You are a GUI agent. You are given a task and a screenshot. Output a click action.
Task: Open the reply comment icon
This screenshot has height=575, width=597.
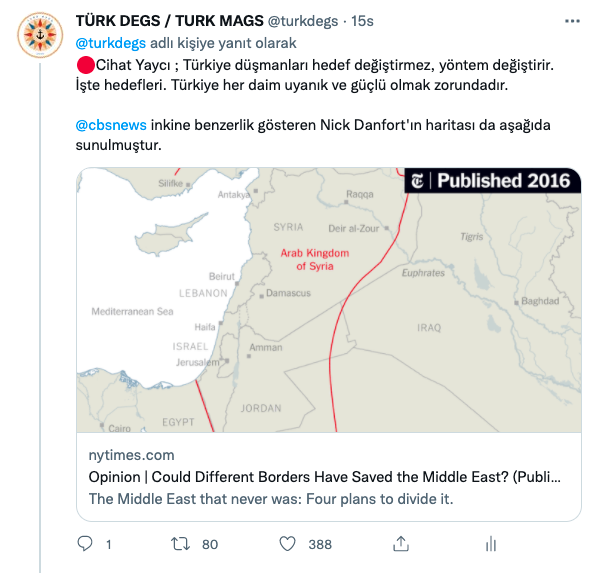click(x=85, y=543)
